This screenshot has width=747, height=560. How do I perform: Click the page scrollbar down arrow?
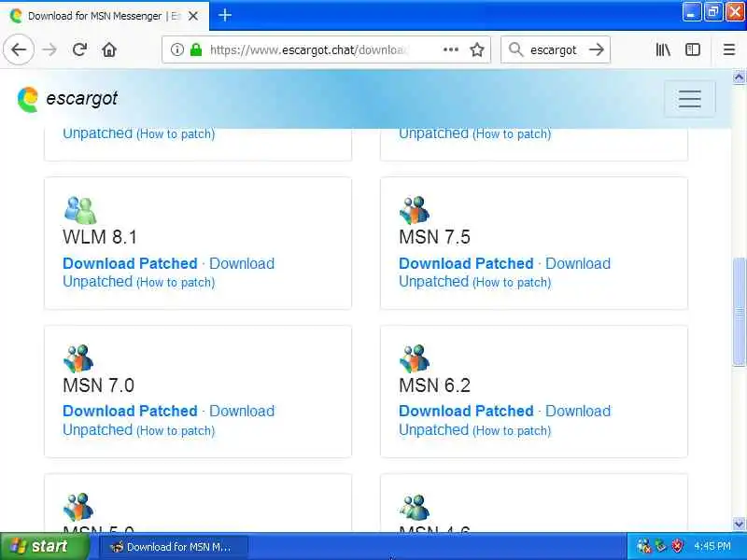[x=739, y=524]
